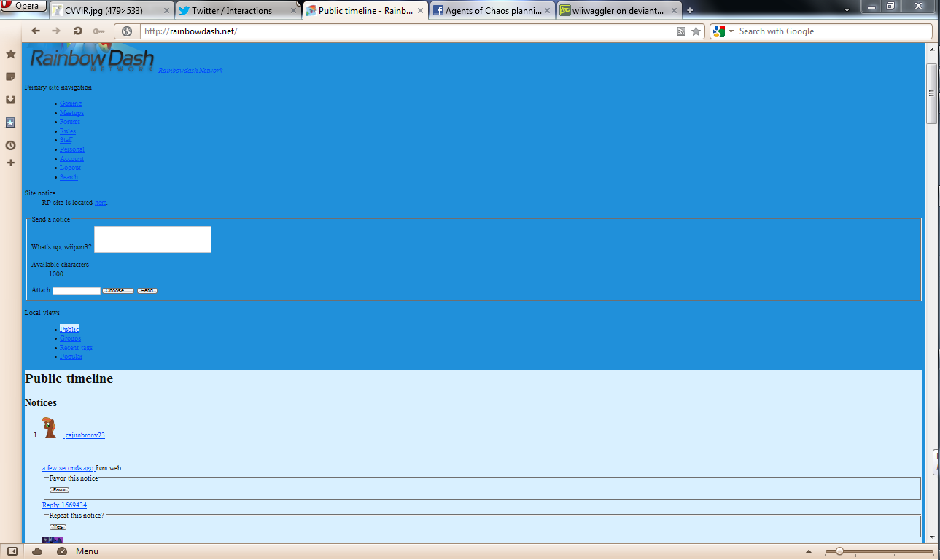940x560 pixels.
Task: Click Yes to repeat this notice
Action: point(58,527)
